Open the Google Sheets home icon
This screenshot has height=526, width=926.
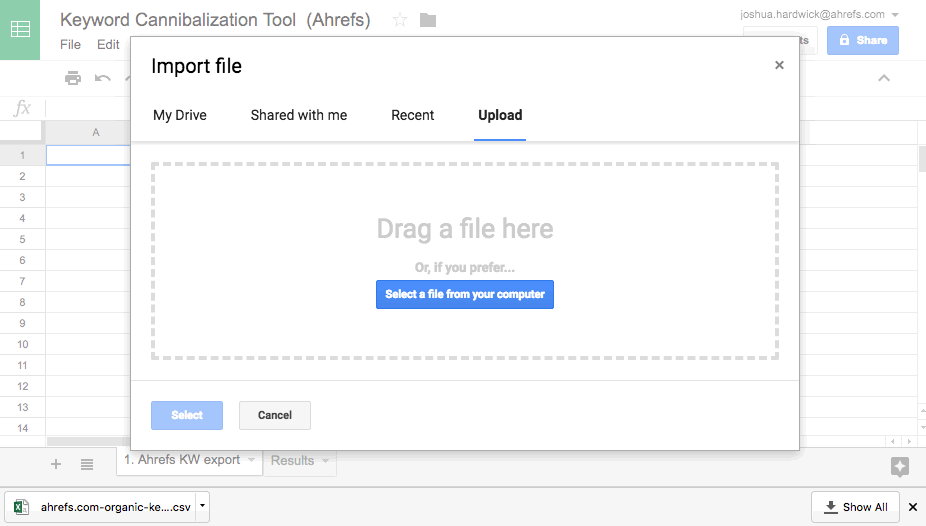pyautogui.click(x=20, y=30)
